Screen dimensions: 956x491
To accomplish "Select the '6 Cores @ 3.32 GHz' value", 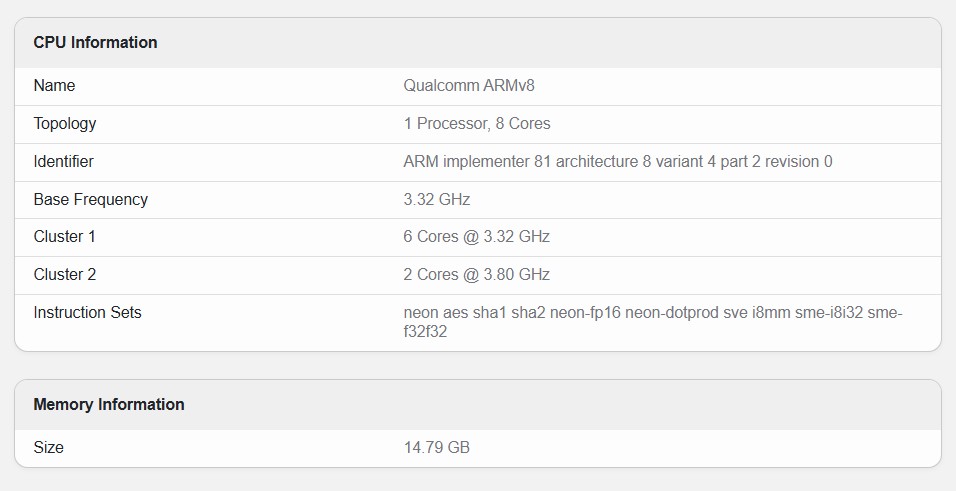I will (477, 237).
